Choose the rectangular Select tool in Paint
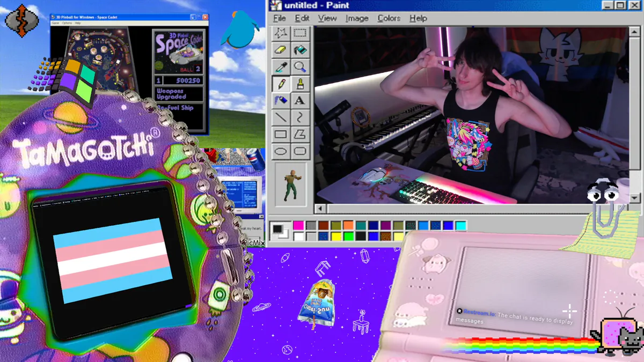 coord(300,33)
